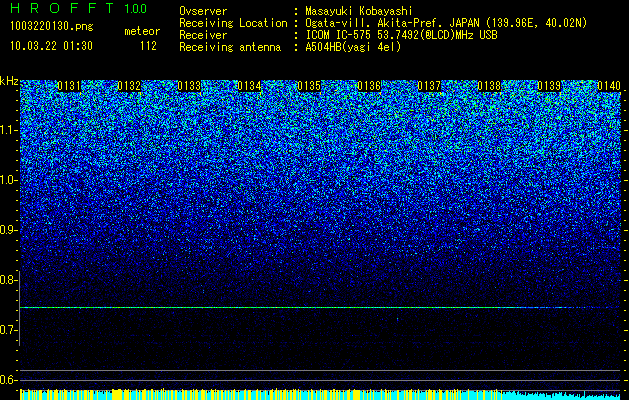
Task: Click the bright meteor echo dot below carrier line
Action: 398,319
